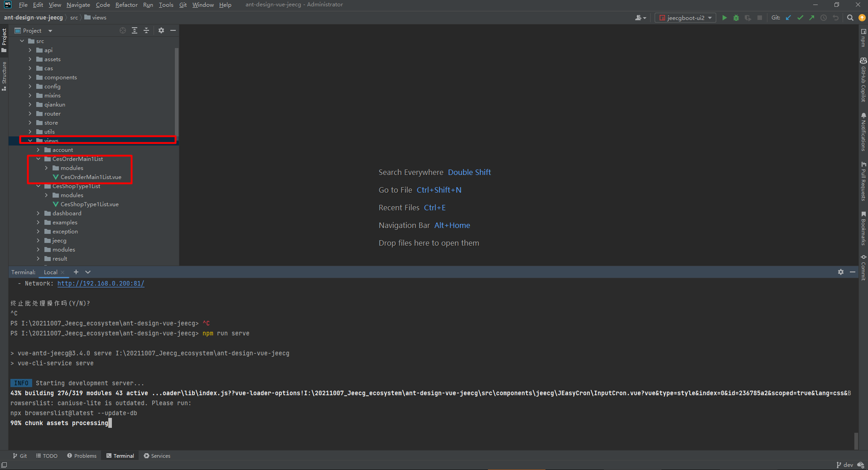
Task: Open the Tools menu
Action: tap(166, 5)
